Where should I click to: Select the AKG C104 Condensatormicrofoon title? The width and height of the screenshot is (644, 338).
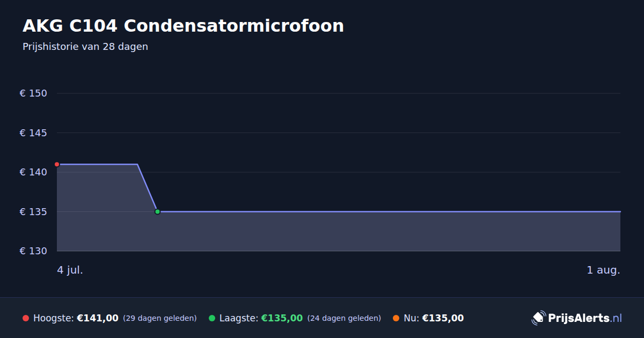coord(183,26)
